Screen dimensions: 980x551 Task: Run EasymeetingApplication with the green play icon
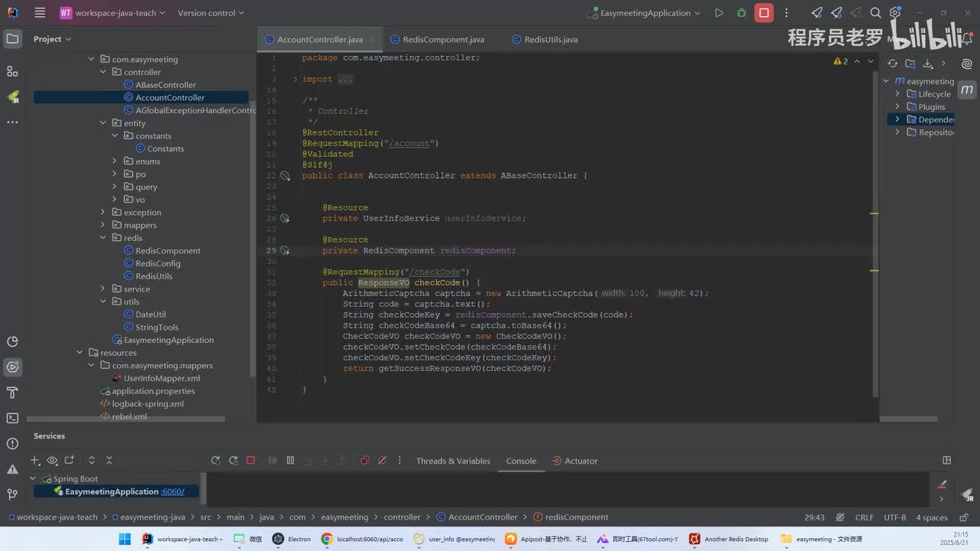tap(718, 13)
